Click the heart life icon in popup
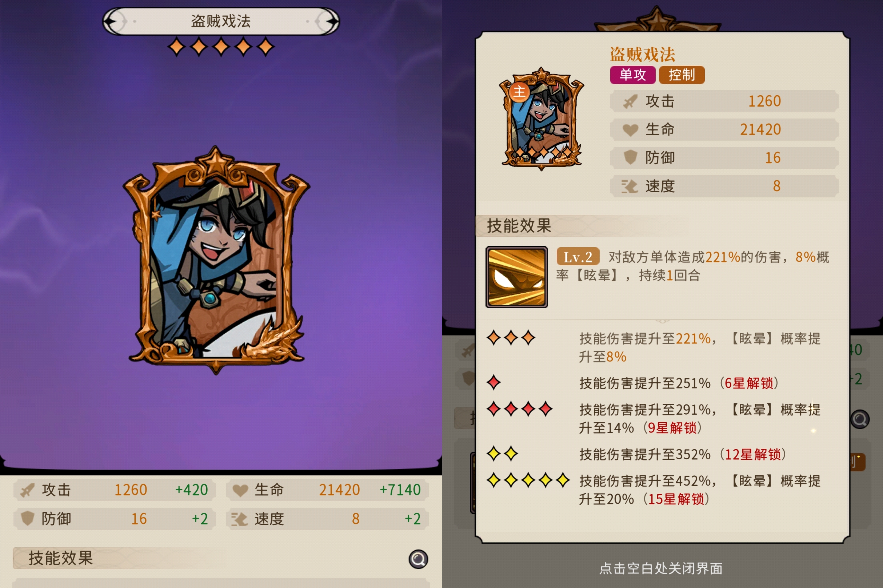 click(x=630, y=130)
